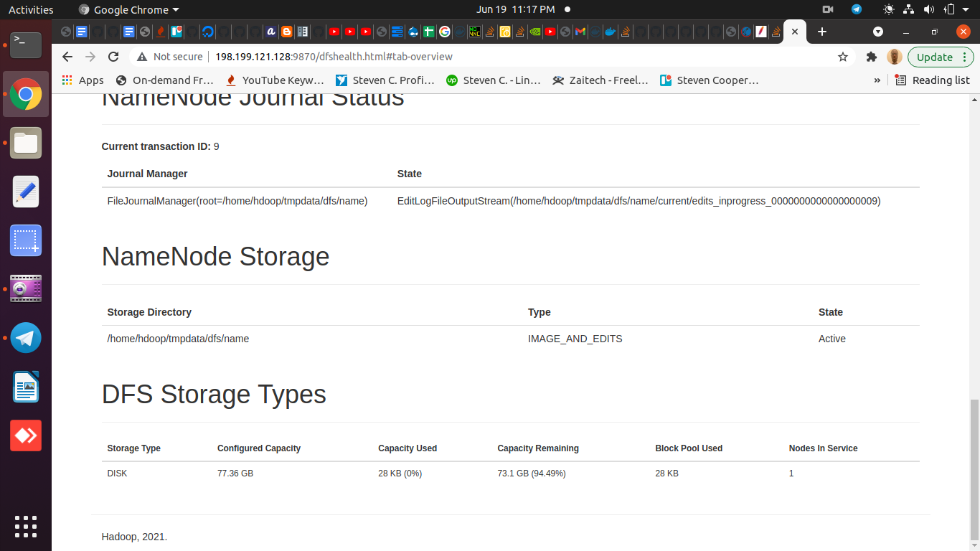The width and height of the screenshot is (980, 551).
Task: Click the 73.1 GB (94.49%) value
Action: coord(532,474)
